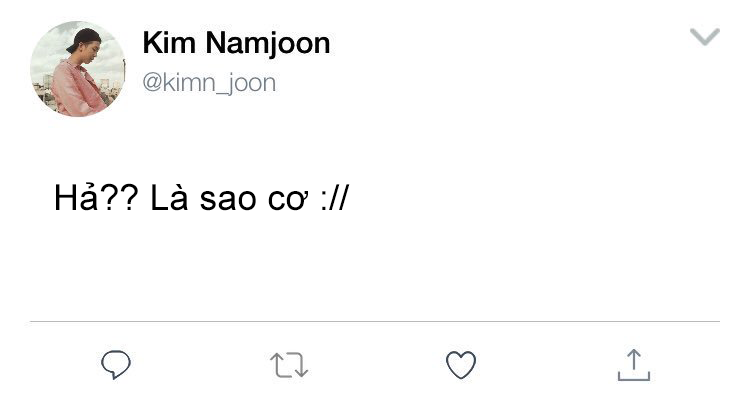Click the speech bubble comment icon

tap(117, 365)
